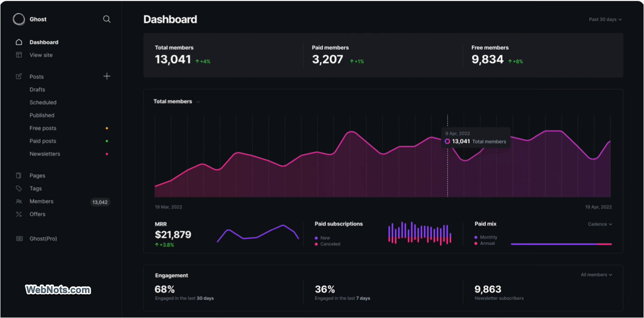Open the Past 30 days dropdown
Screen dimensions: 644x318
[x=605, y=20]
